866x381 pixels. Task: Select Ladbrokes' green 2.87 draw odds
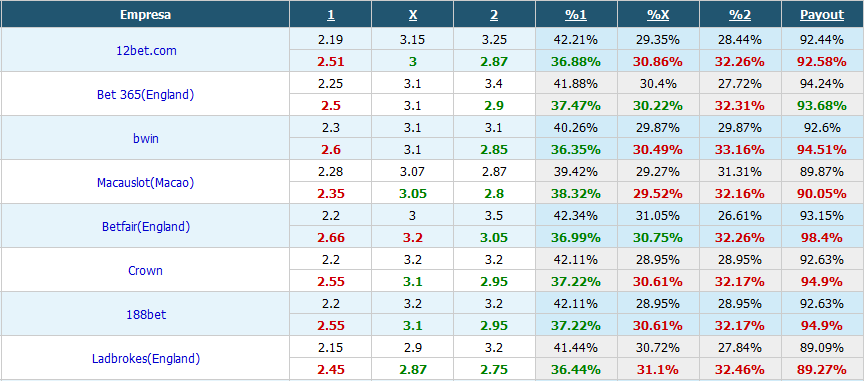tap(413, 369)
